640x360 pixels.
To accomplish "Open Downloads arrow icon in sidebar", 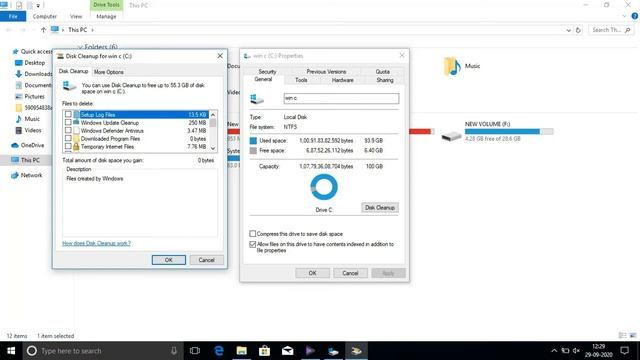I will click(18, 74).
